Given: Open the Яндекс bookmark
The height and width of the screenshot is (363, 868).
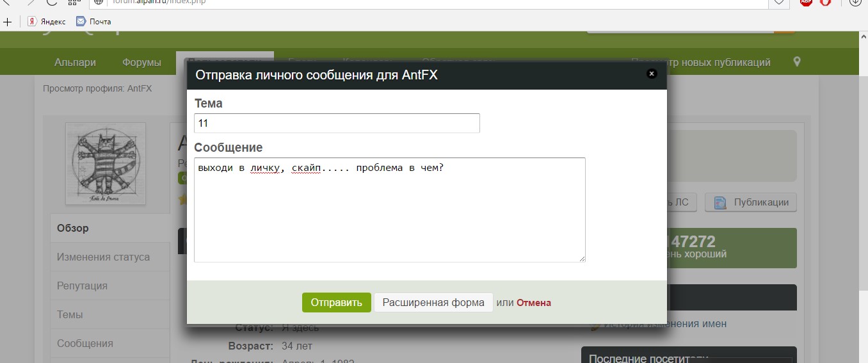Looking at the screenshot, I should [x=47, y=21].
